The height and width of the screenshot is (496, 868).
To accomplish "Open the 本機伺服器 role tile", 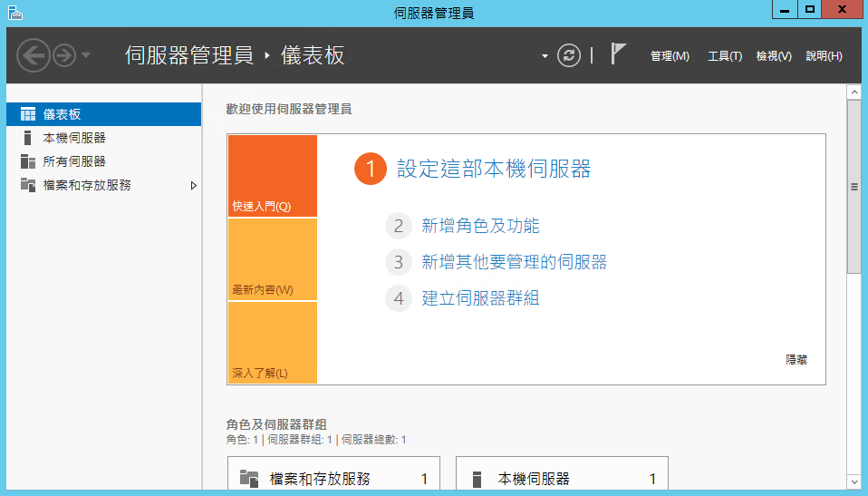I will point(562,473).
